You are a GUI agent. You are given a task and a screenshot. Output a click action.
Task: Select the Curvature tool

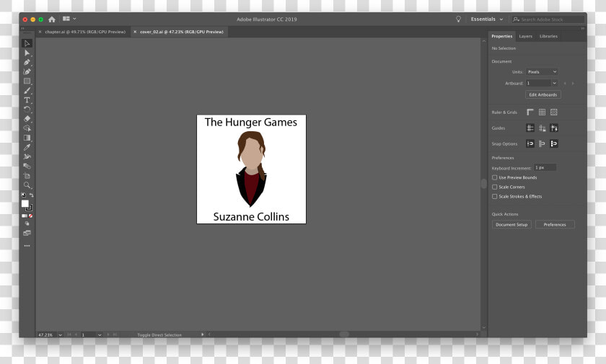tap(27, 72)
